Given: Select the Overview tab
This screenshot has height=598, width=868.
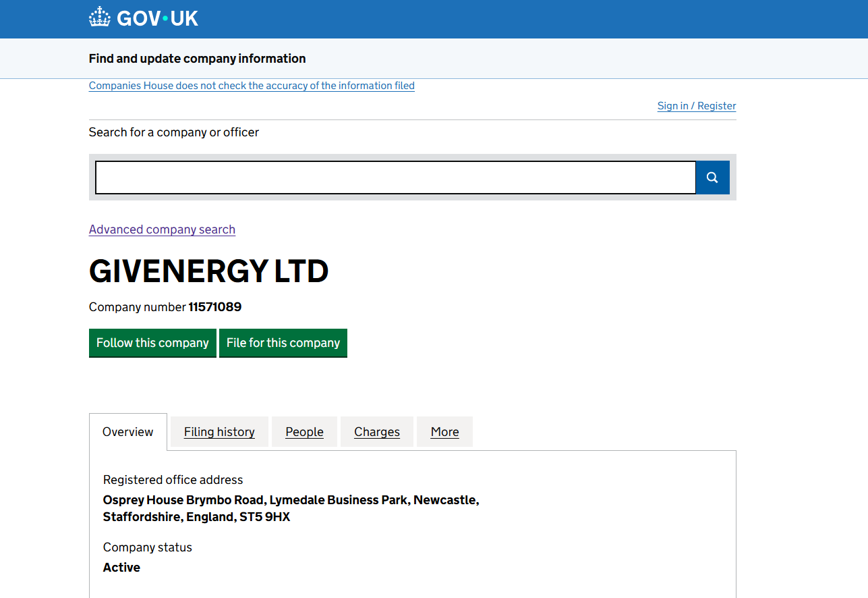Looking at the screenshot, I should pyautogui.click(x=128, y=432).
